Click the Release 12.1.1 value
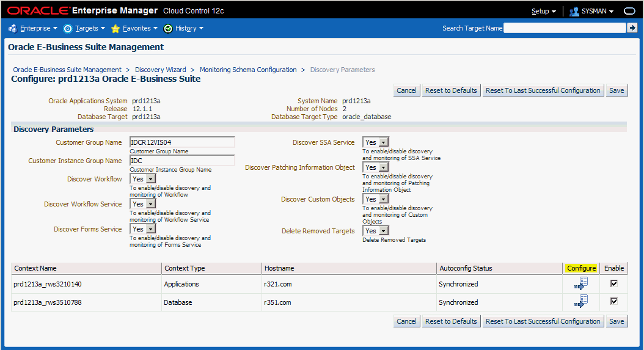Viewport: 644px width, 350px height. click(x=142, y=109)
